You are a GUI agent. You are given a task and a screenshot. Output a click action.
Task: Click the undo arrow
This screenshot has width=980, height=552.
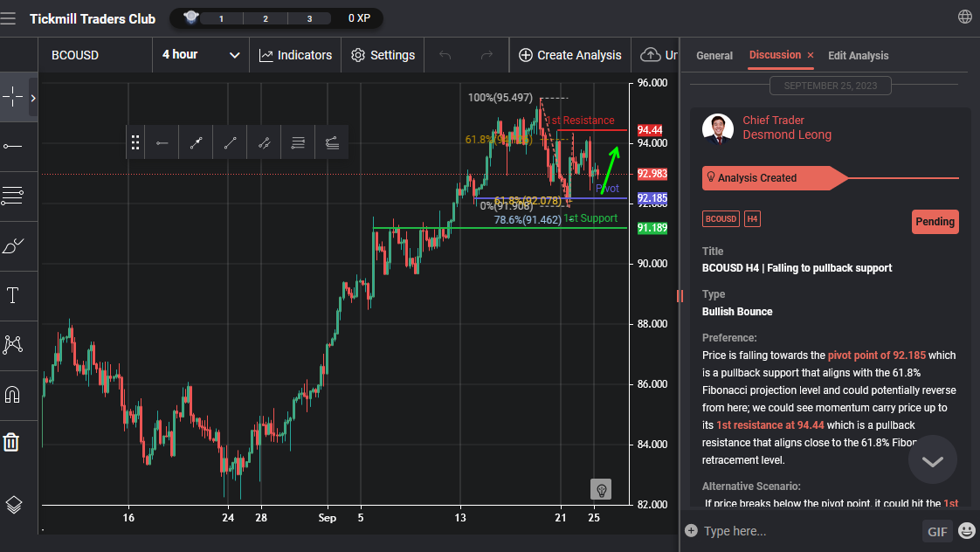(x=445, y=55)
